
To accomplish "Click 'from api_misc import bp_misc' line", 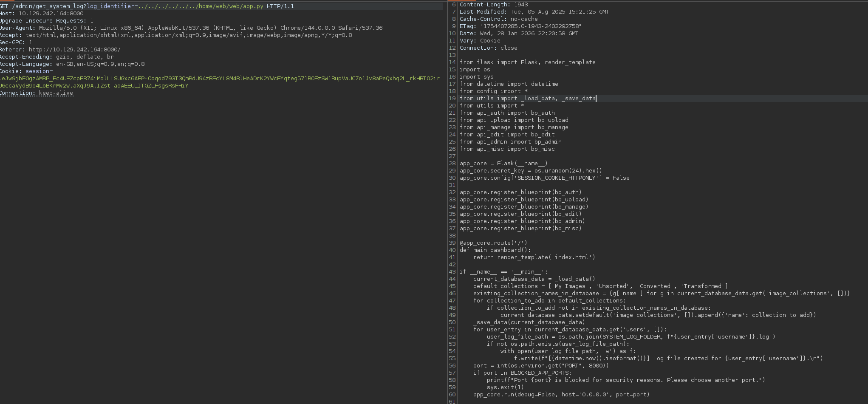I will point(507,149).
